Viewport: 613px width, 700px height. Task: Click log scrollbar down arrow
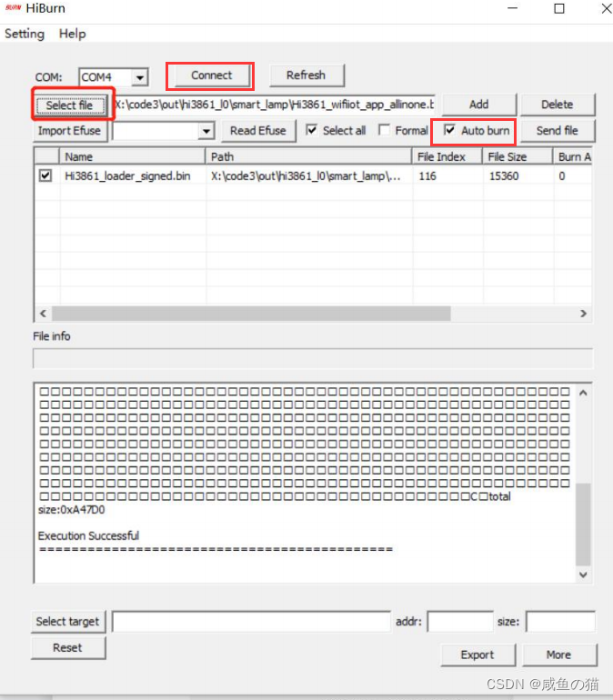click(583, 575)
